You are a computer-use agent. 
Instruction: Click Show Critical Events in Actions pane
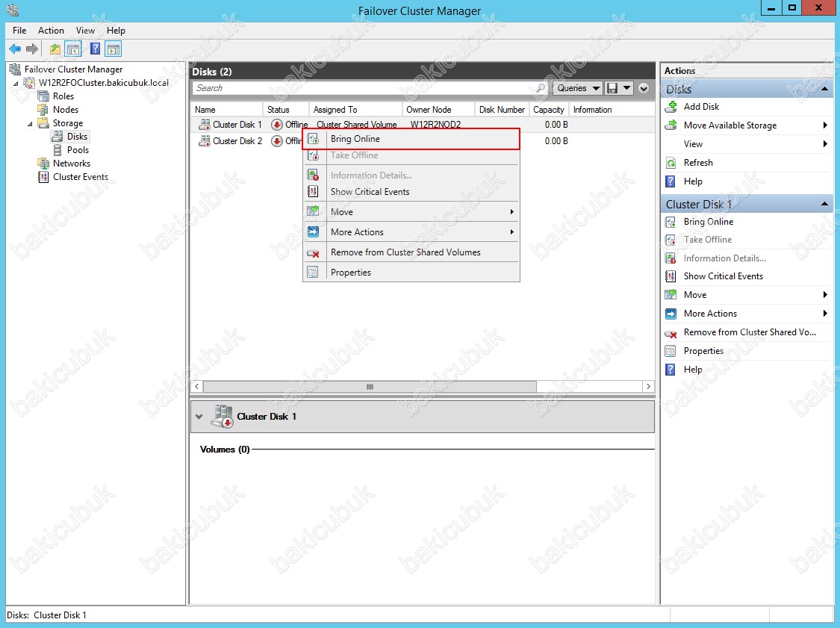pyautogui.click(x=724, y=276)
